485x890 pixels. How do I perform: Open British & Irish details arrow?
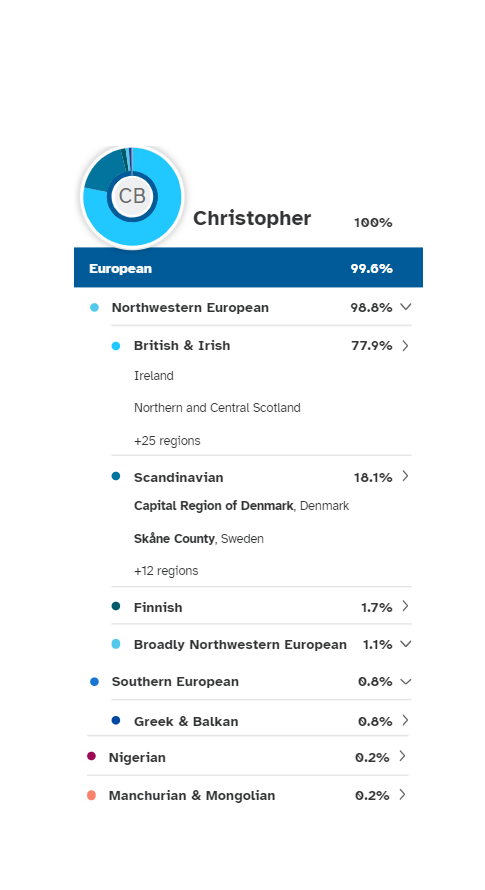pos(405,345)
